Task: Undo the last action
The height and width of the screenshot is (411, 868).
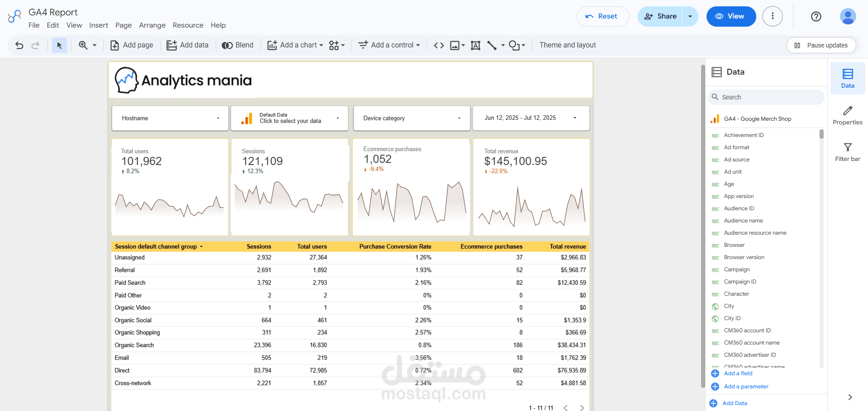Action: (19, 45)
